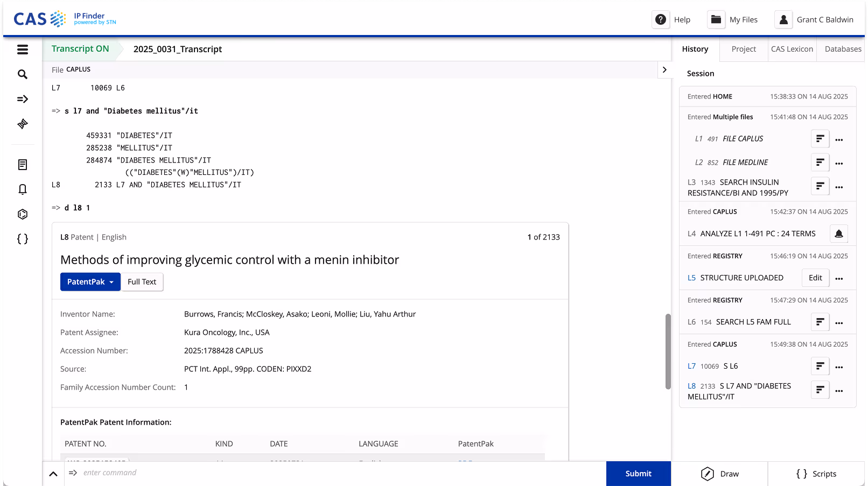Screen dimensions: 868x486
Task: View results icon for L1 FILE CAPLUS
Action: click(820, 139)
